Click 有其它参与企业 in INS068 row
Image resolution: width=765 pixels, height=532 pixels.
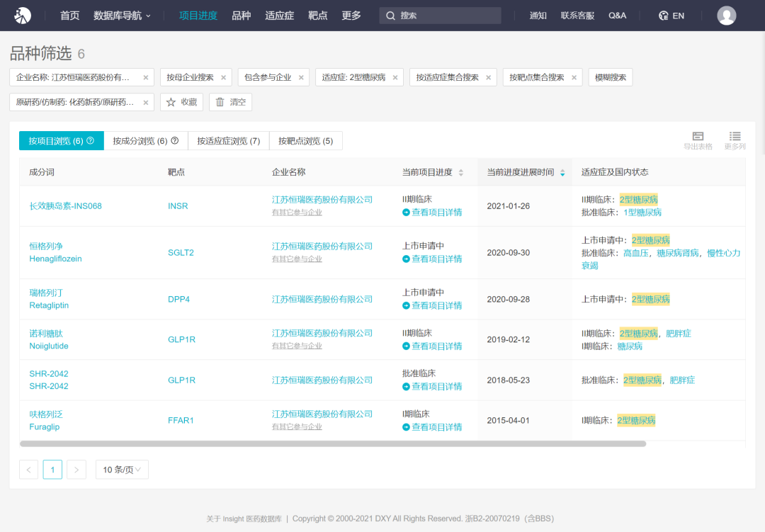297,213
